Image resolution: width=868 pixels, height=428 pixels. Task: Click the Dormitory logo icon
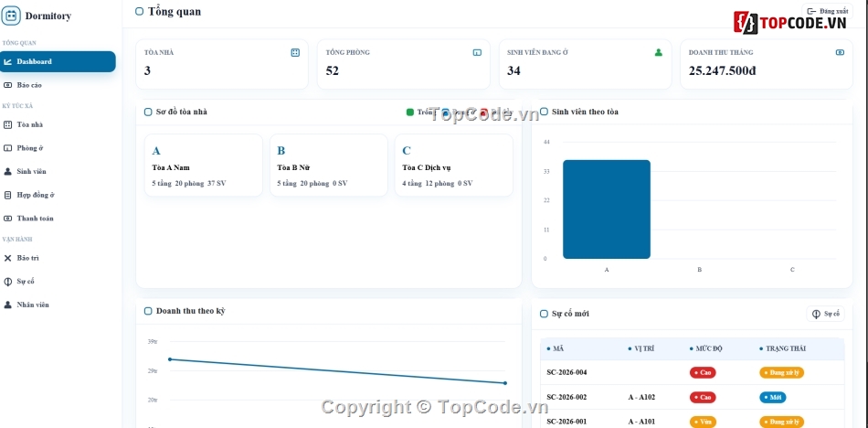tap(11, 16)
